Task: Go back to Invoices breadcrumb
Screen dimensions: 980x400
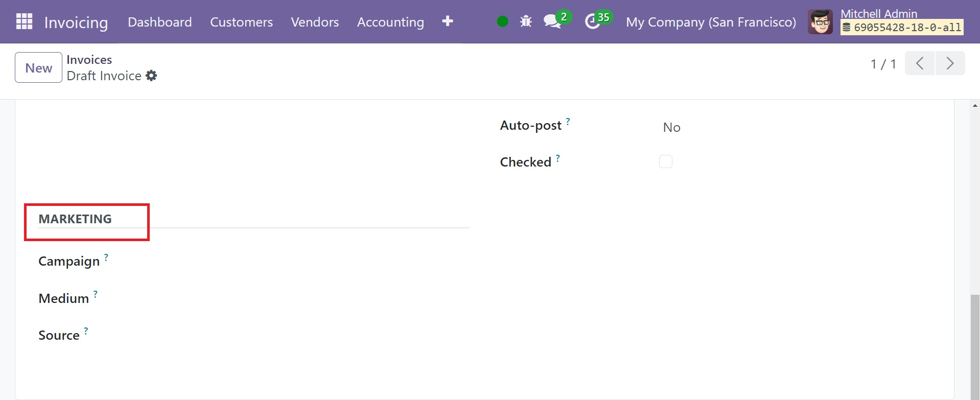Action: coord(89,60)
